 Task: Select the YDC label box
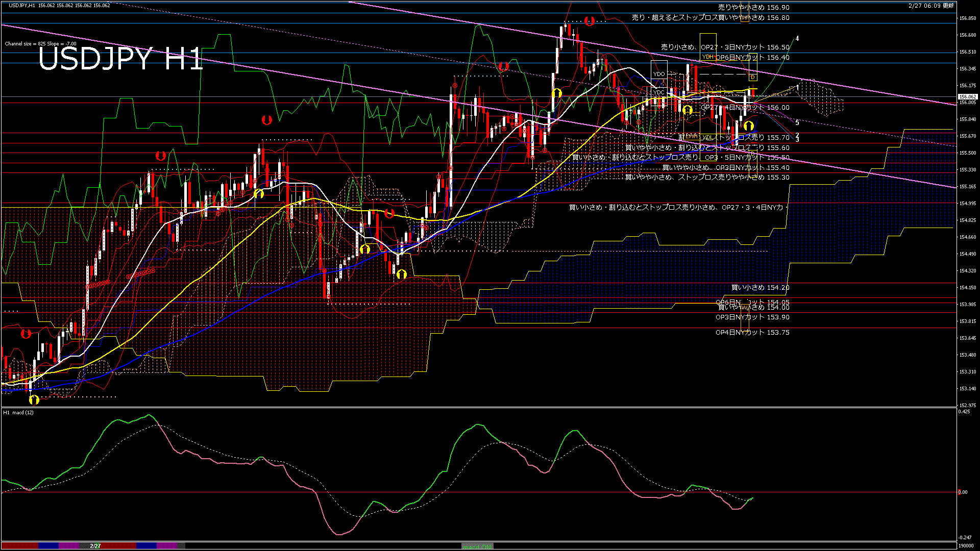pyautogui.click(x=659, y=92)
